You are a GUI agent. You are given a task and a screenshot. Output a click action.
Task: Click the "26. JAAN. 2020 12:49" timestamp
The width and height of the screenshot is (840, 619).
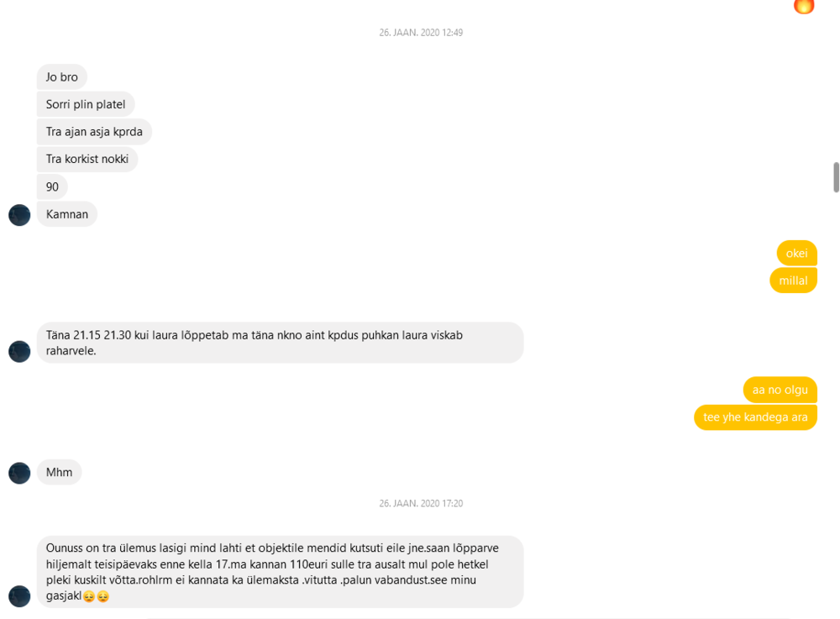[421, 33]
